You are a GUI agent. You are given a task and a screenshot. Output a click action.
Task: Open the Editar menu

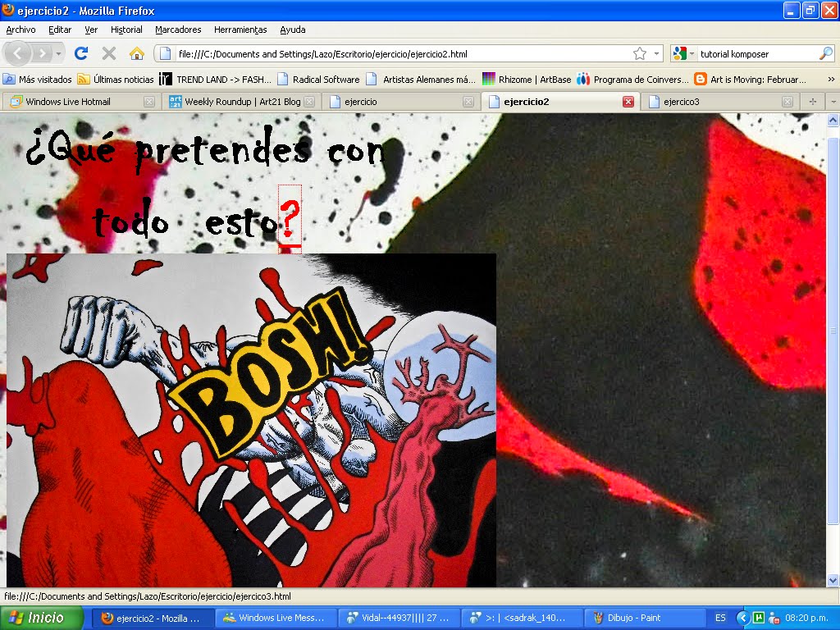pyautogui.click(x=60, y=30)
